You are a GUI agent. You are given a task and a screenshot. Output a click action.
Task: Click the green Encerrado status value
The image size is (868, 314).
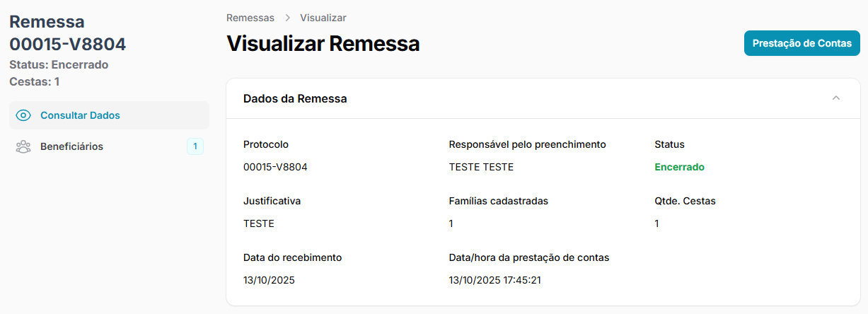point(679,168)
